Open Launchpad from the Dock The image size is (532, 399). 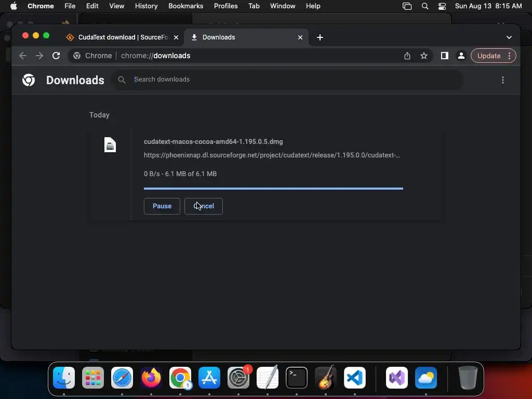pyautogui.click(x=93, y=378)
